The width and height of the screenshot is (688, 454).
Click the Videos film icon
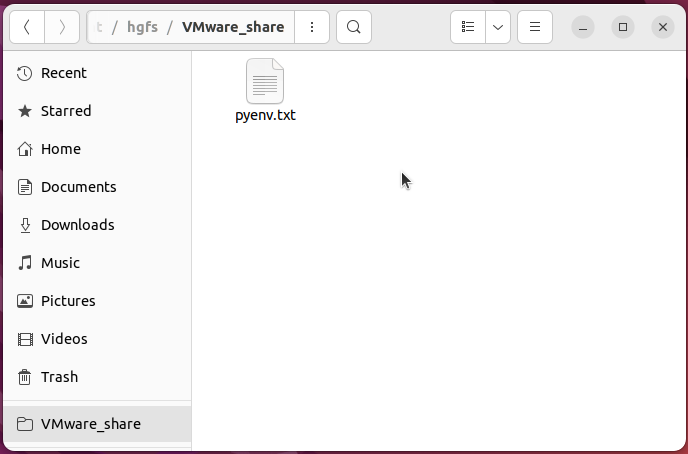click(x=25, y=339)
